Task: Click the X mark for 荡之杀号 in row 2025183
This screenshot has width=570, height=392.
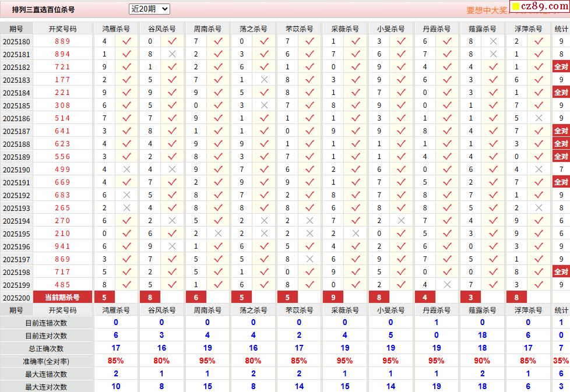Action: [264, 80]
